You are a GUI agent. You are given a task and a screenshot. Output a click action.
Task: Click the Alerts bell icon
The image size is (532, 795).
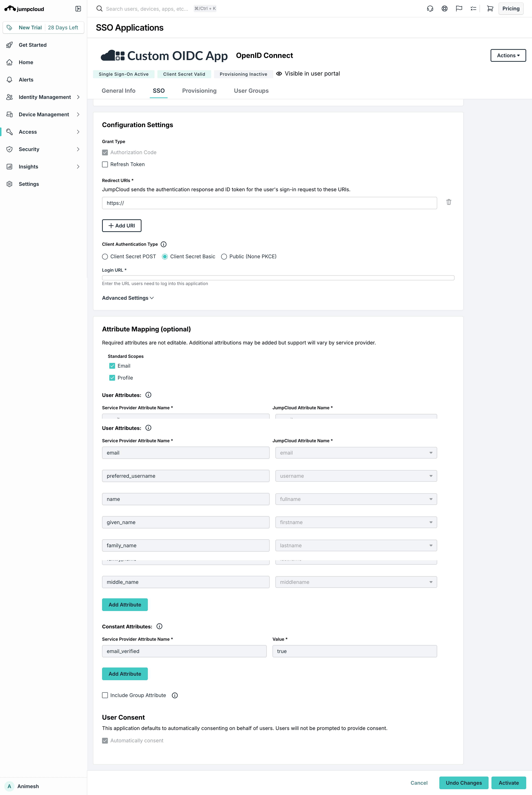coord(9,80)
